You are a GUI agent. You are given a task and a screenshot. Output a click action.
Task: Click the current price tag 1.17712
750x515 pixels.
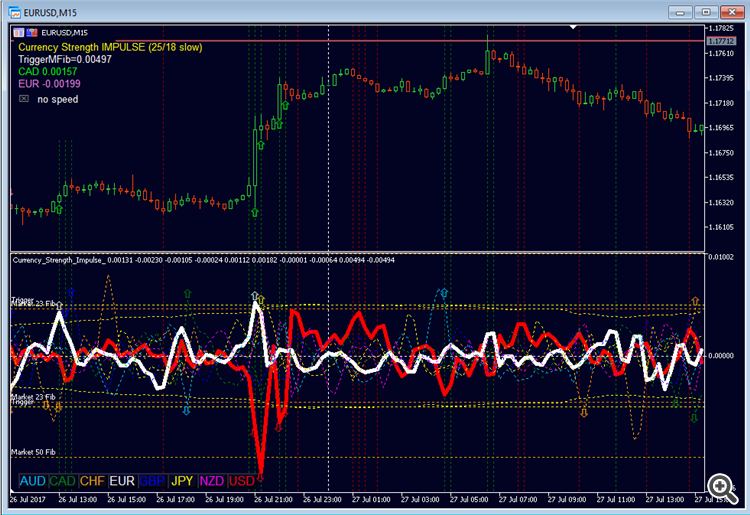click(x=721, y=41)
